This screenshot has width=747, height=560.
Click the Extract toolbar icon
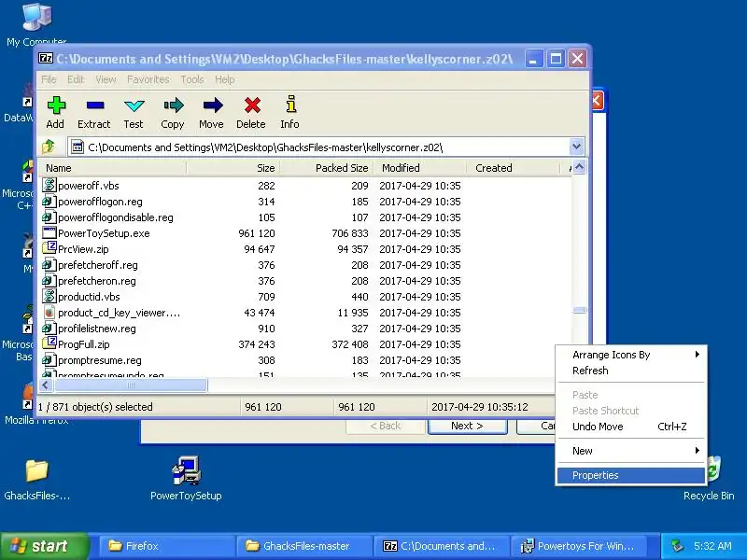(94, 113)
